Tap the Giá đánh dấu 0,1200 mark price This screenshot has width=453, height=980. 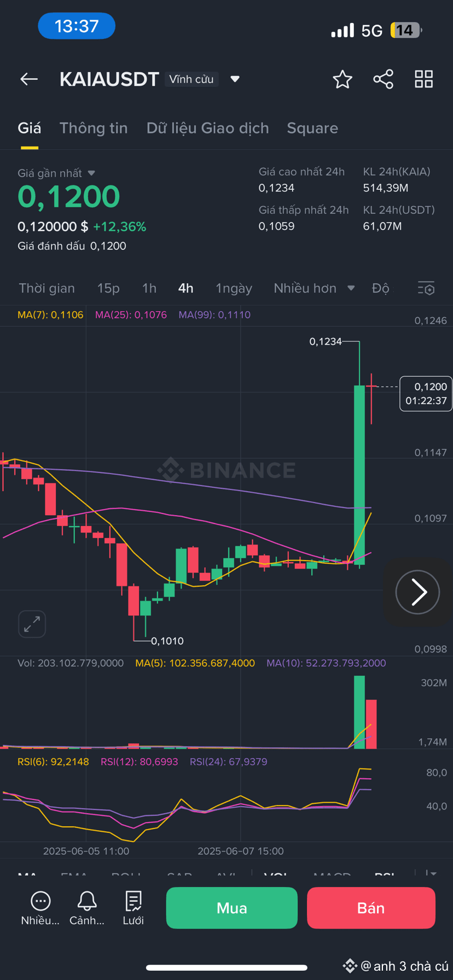click(x=72, y=246)
